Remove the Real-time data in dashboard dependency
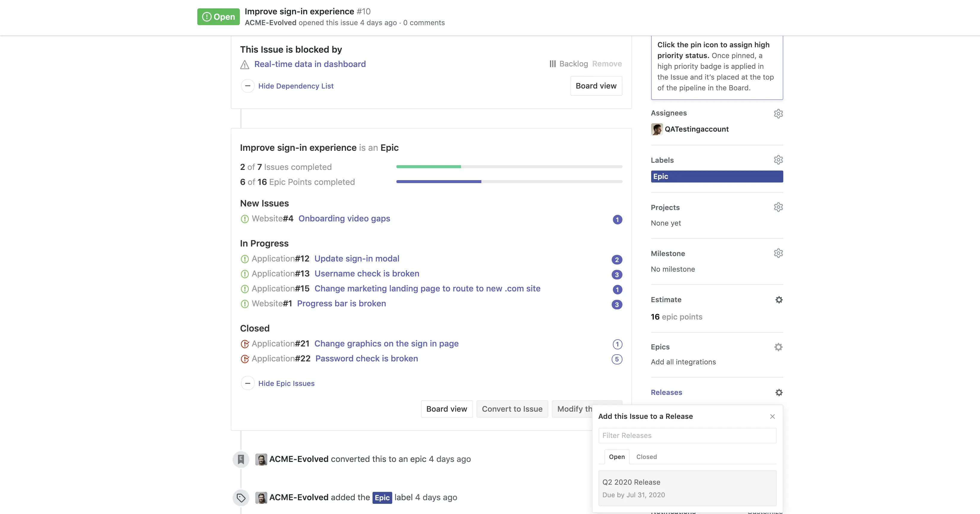 pos(607,64)
